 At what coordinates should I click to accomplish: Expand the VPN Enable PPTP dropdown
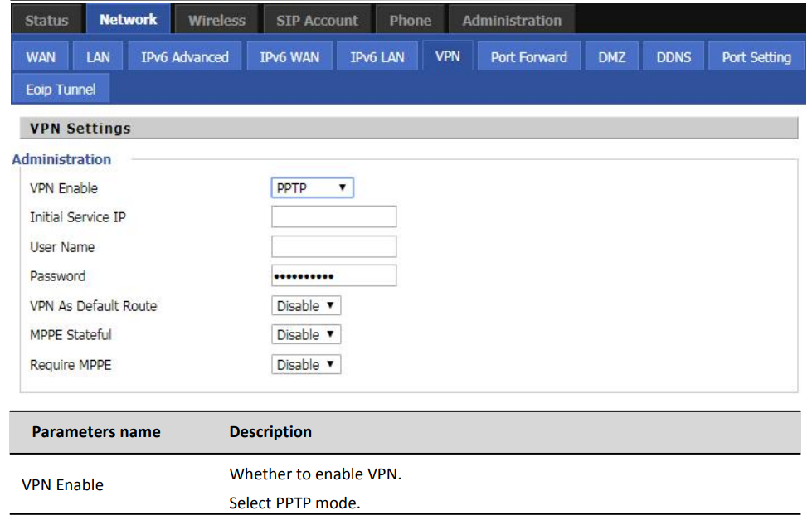[312, 188]
